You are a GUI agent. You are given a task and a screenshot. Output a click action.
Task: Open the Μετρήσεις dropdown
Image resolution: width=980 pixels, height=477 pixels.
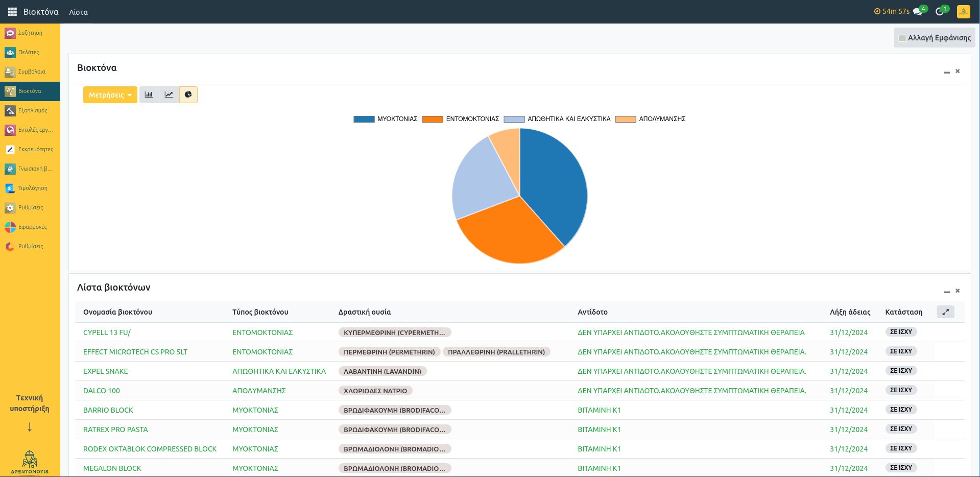point(110,94)
